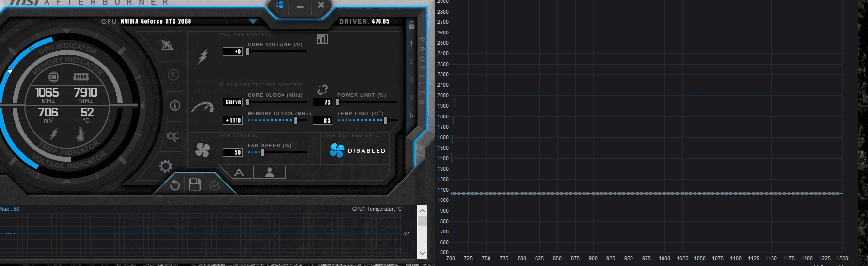Viewport: 868px width, 266px height.
Task: Click the 1000 label on curve voltage axis
Action: (x=664, y=258)
